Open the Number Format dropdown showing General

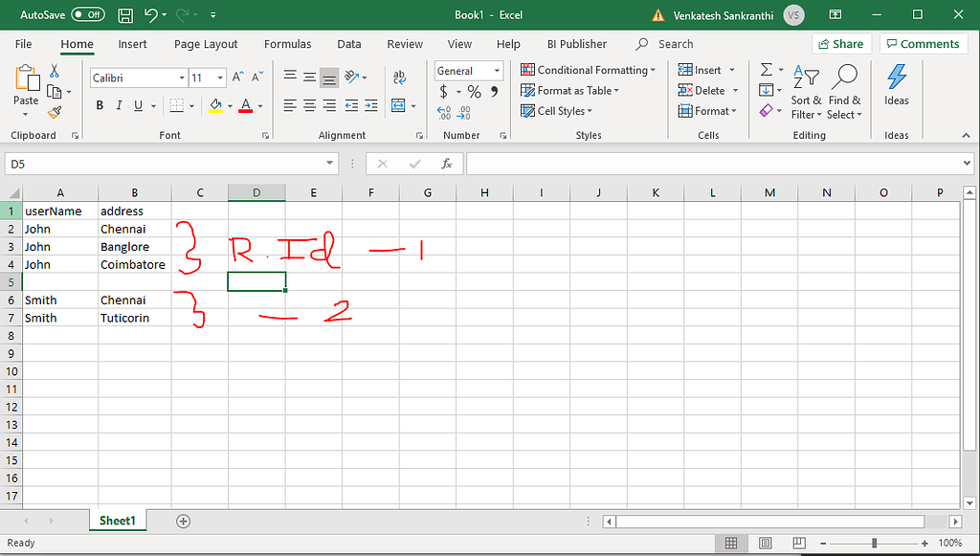[x=468, y=70]
